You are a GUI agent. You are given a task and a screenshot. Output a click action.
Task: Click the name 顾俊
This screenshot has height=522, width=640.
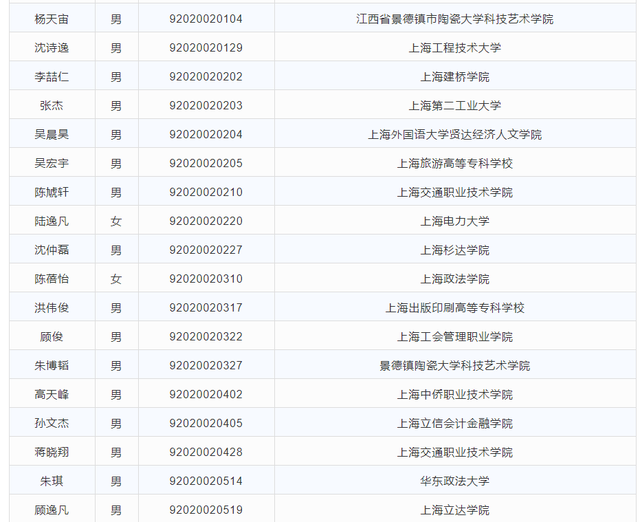tap(51, 337)
